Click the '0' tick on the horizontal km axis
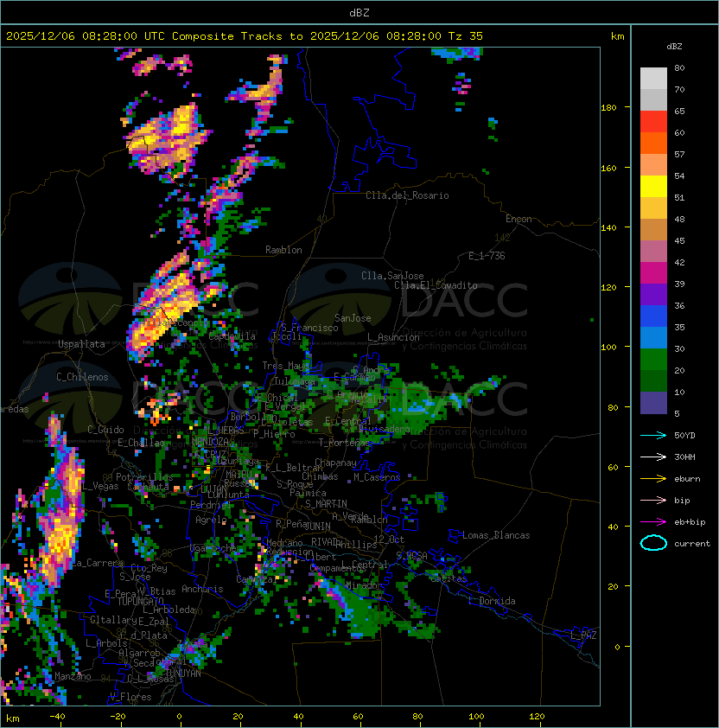 pos(179,717)
